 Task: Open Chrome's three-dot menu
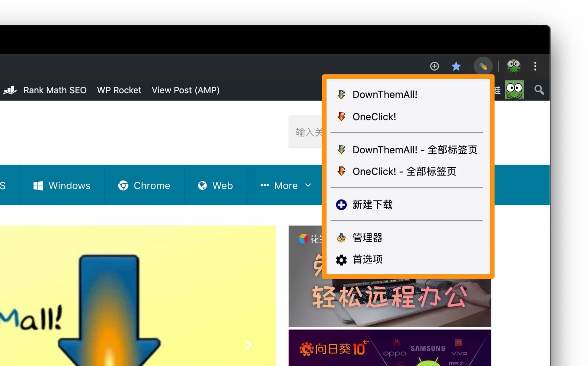point(535,66)
